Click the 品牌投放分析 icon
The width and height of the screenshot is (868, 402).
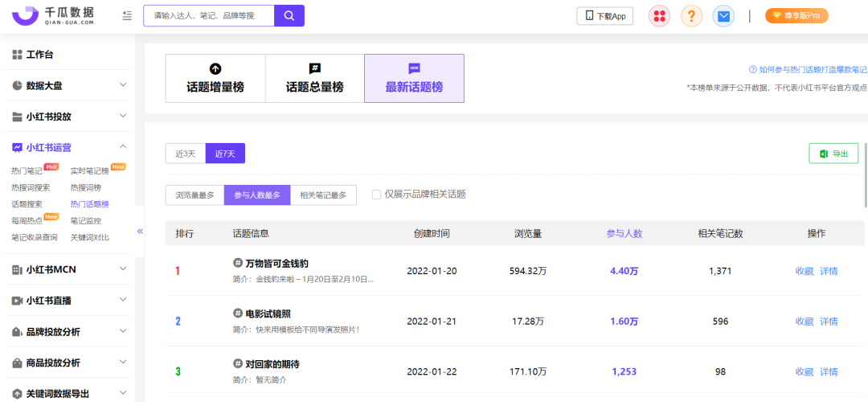[x=17, y=332]
